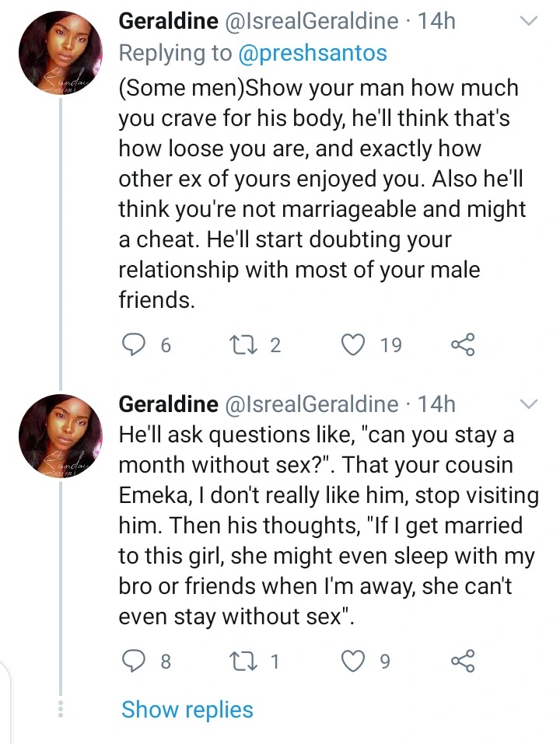Share the first tweet
Image resolution: width=560 pixels, height=744 pixels.
tap(463, 344)
